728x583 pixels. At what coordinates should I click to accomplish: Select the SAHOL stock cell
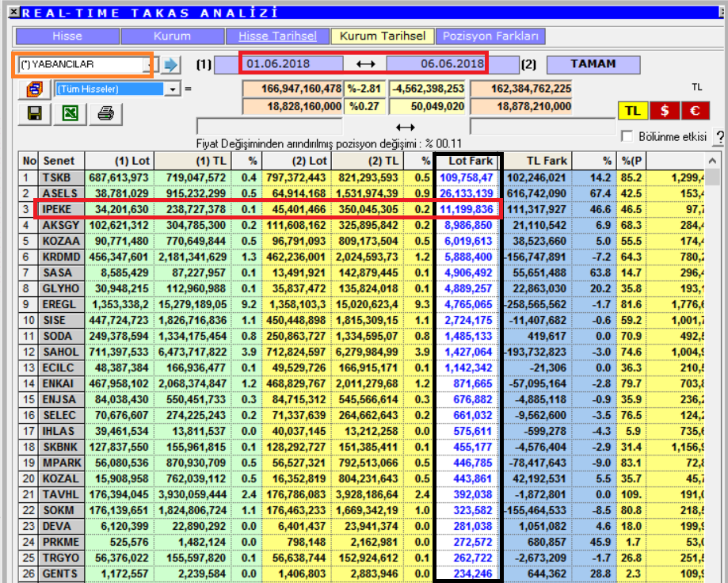[61, 352]
